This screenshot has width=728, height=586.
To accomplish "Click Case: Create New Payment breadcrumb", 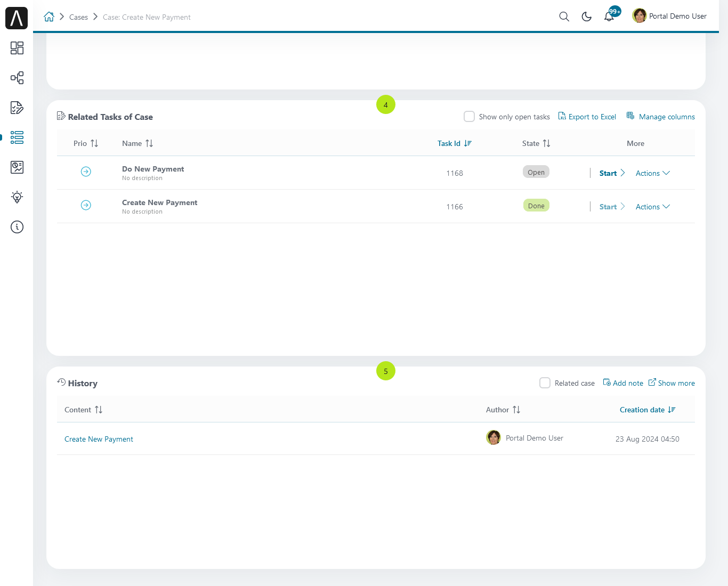I will pyautogui.click(x=147, y=17).
